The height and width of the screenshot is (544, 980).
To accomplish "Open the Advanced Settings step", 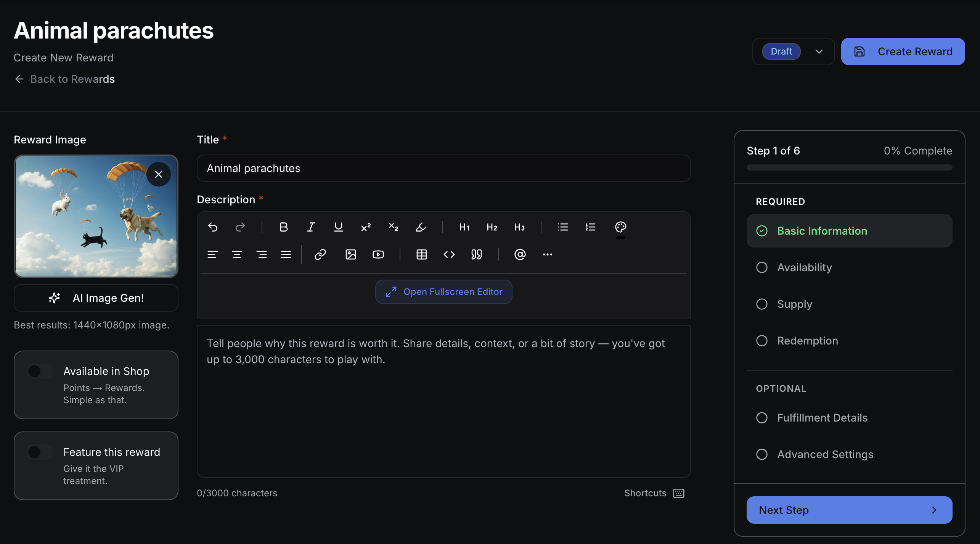I will [x=825, y=454].
